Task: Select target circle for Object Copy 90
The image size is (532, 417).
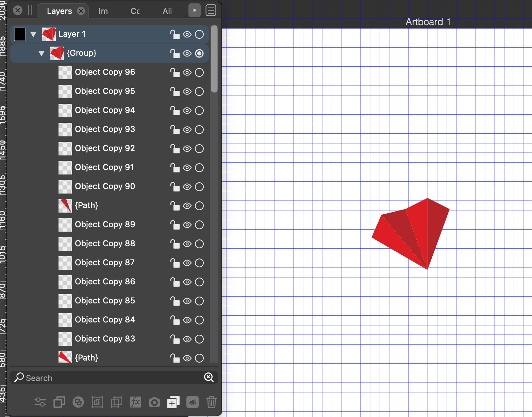Action: (199, 187)
